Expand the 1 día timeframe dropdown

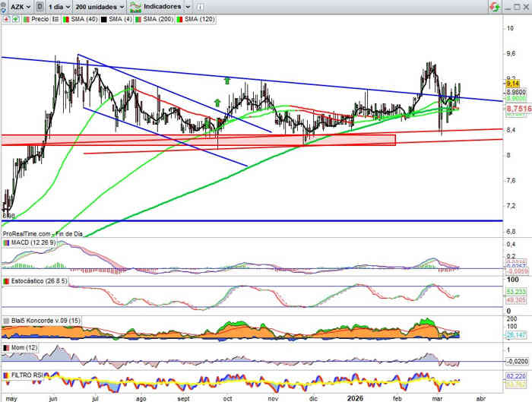pyautogui.click(x=59, y=6)
